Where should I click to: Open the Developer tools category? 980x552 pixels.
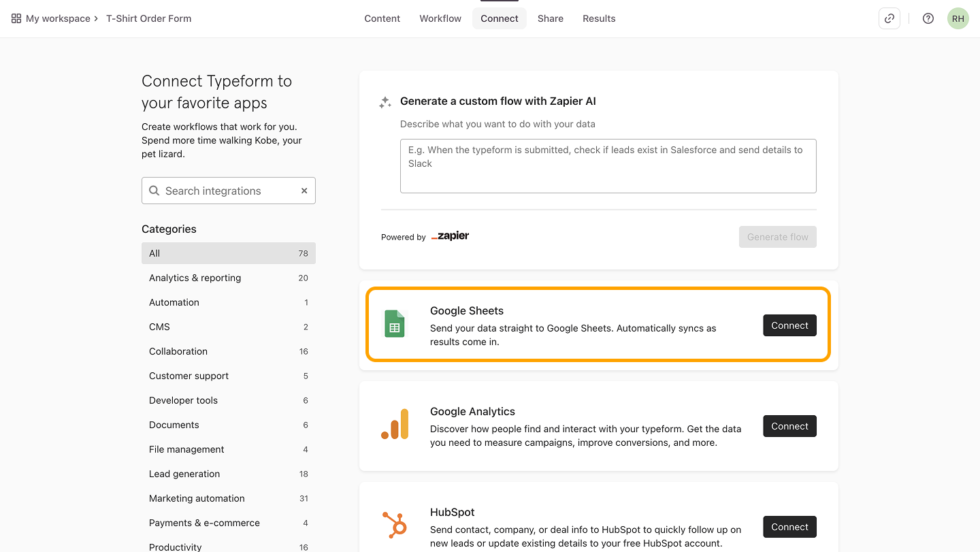[x=229, y=400]
